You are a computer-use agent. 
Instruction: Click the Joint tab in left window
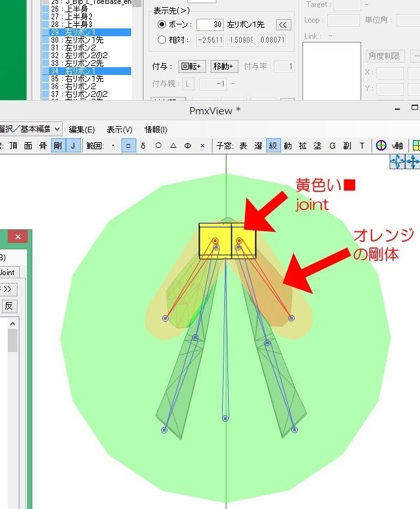(x=8, y=272)
